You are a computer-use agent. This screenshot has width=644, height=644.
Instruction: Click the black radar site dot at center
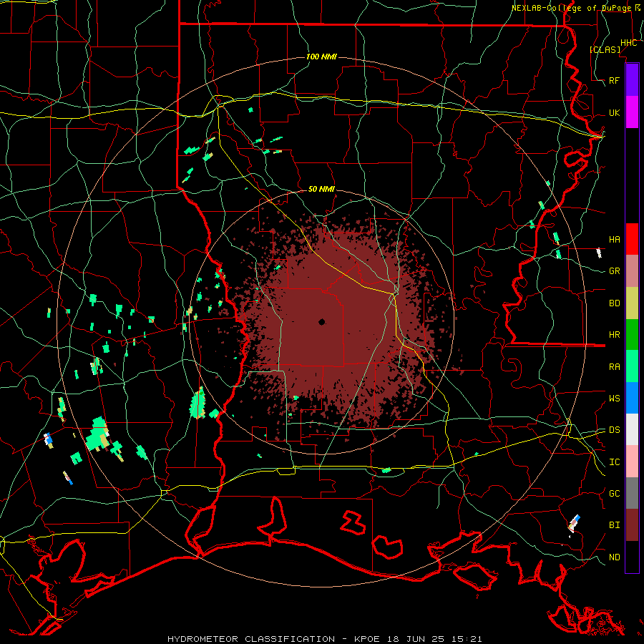click(322, 322)
